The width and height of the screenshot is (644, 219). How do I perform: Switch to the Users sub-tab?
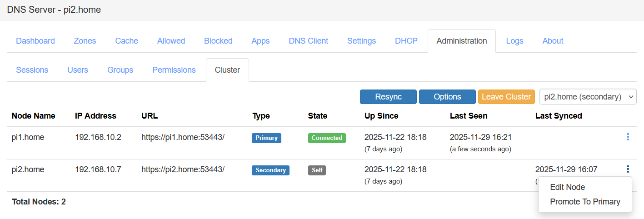tap(78, 70)
